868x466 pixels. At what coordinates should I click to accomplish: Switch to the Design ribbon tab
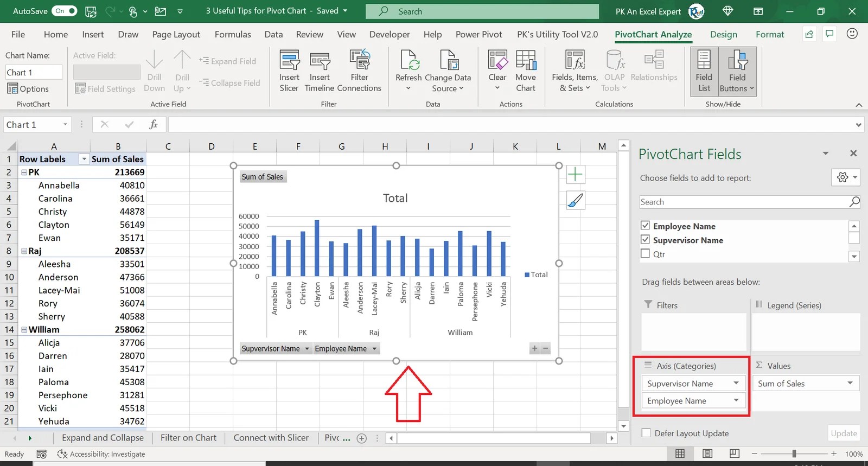pyautogui.click(x=724, y=34)
